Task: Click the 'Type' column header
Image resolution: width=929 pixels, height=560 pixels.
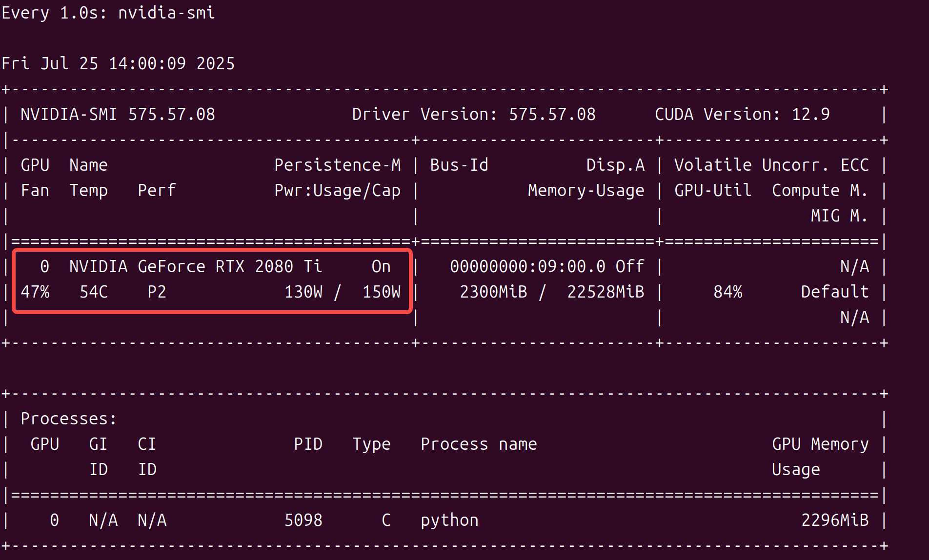Action: (372, 444)
